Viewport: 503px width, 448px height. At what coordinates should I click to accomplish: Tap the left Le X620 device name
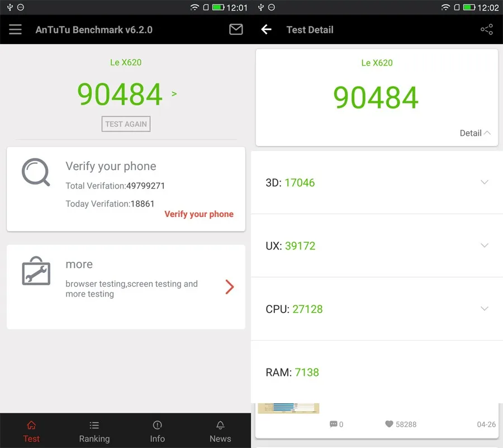pyautogui.click(x=126, y=62)
